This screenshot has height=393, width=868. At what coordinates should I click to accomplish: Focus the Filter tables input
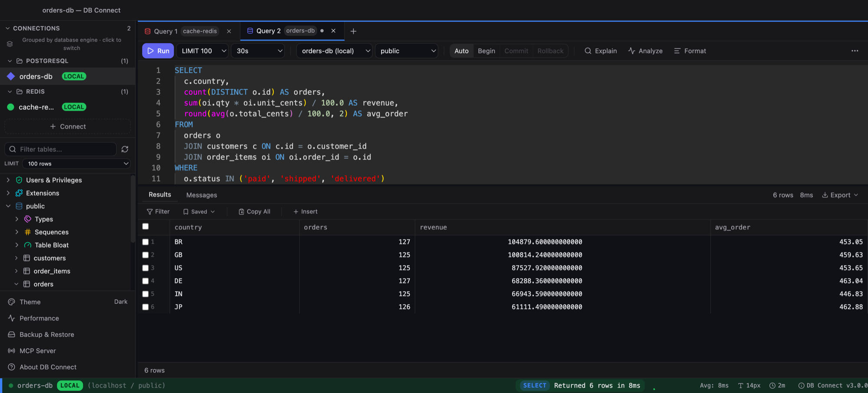pos(61,149)
